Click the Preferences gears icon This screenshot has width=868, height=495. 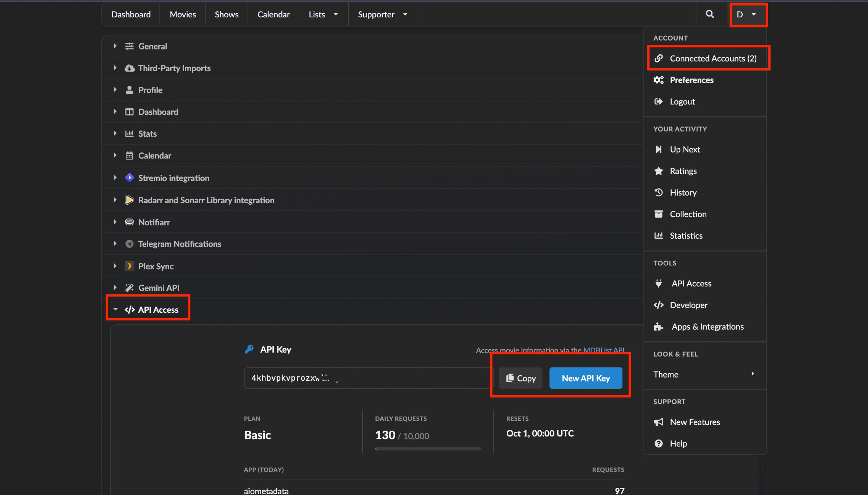point(659,80)
